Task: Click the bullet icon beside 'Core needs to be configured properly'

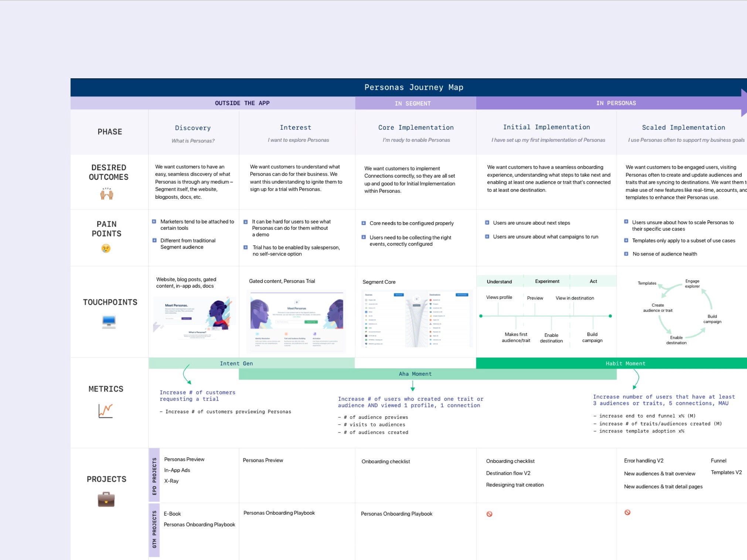Action: (x=364, y=223)
